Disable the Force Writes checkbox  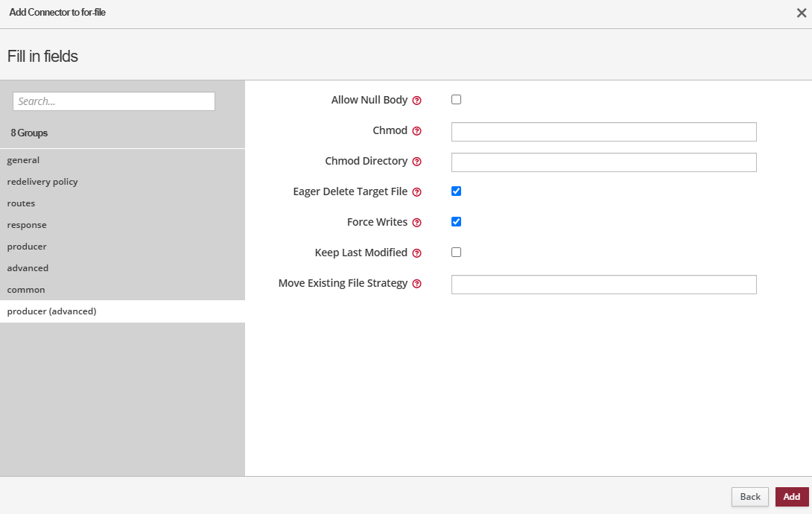tap(457, 222)
